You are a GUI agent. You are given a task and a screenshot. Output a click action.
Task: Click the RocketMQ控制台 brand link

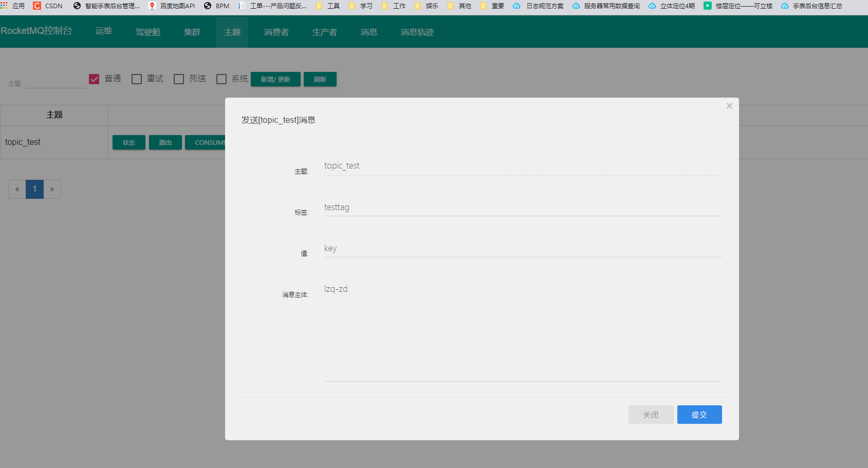coord(36,31)
